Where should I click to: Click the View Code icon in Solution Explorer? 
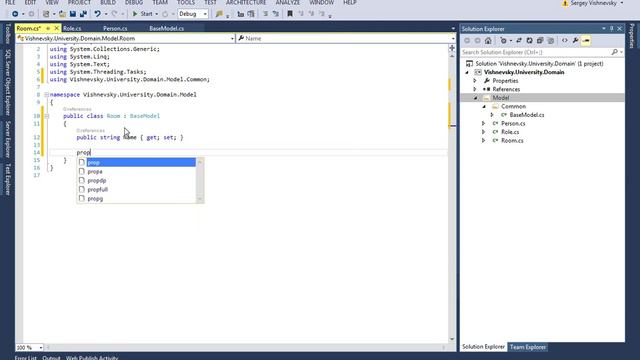pos(564,40)
